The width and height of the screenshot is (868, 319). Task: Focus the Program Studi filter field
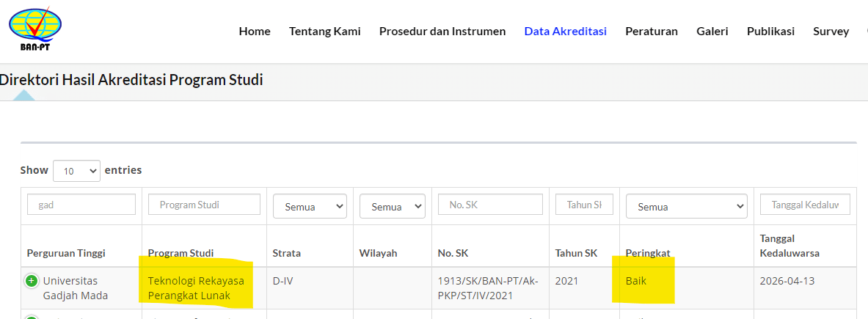[204, 205]
